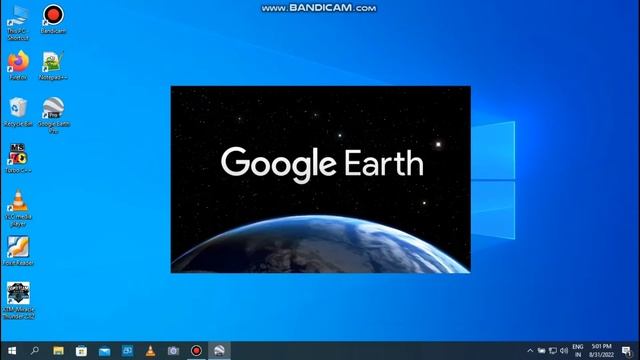Image resolution: width=640 pixels, height=360 pixels.
Task: Open File Explorer from the taskbar
Action: pyautogui.click(x=58, y=351)
